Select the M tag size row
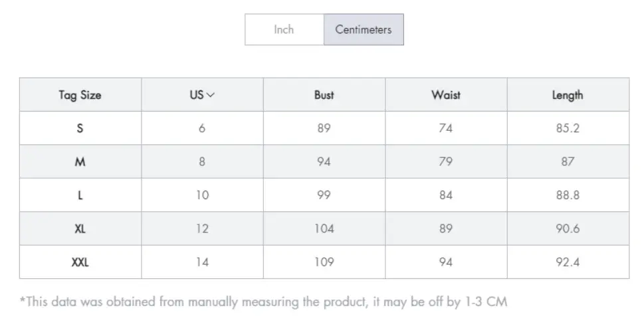This screenshot has width=644, height=334. (324, 161)
